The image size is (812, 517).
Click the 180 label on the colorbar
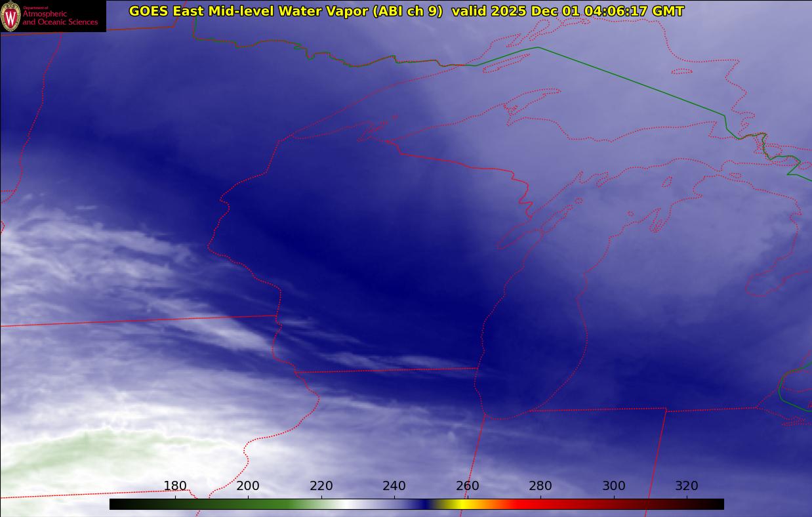(175, 486)
